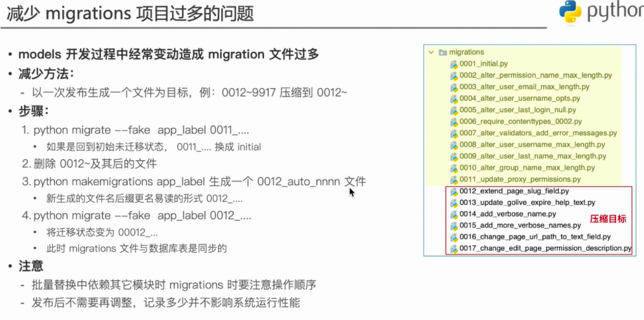Click the note '将迁移状态变为 00012_...'
This screenshot has height=320, width=644.
coord(102,233)
